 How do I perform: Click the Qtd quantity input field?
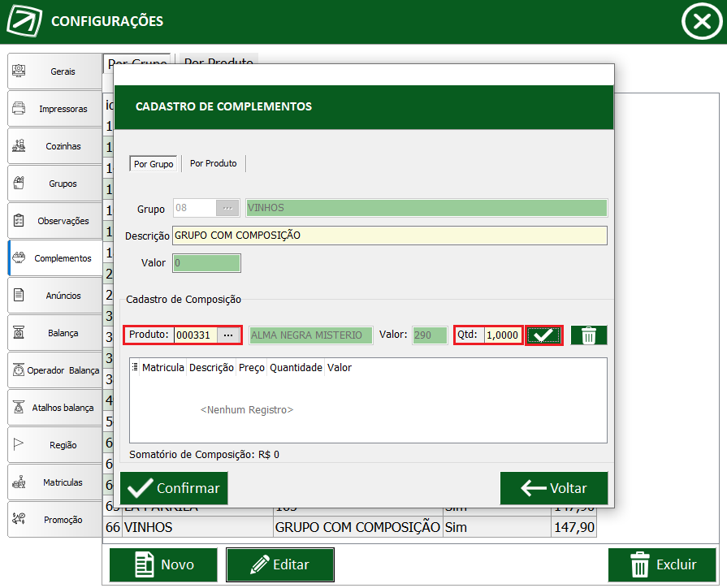click(503, 335)
